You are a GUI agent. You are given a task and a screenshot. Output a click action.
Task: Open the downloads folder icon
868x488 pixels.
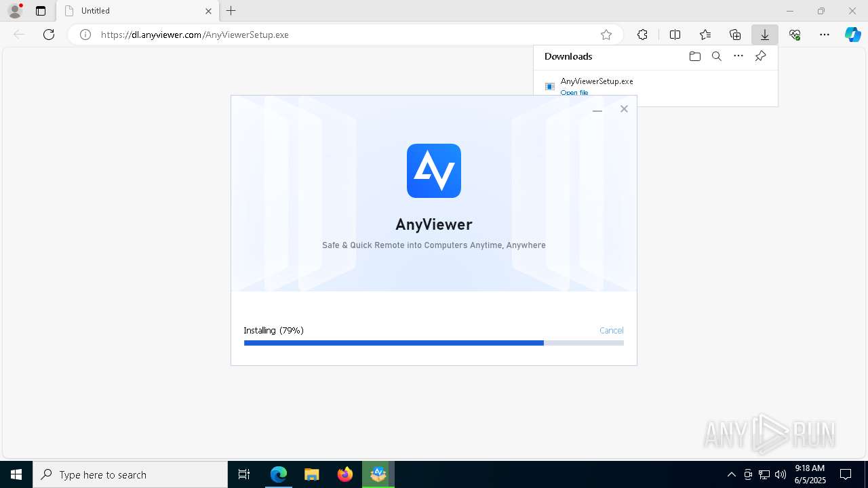694,56
